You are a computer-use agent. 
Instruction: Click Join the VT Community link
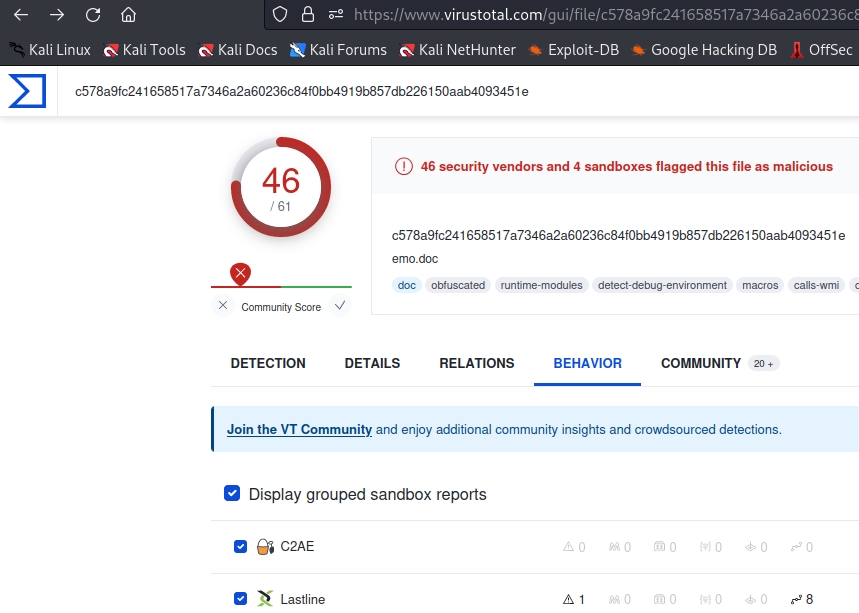pos(299,430)
